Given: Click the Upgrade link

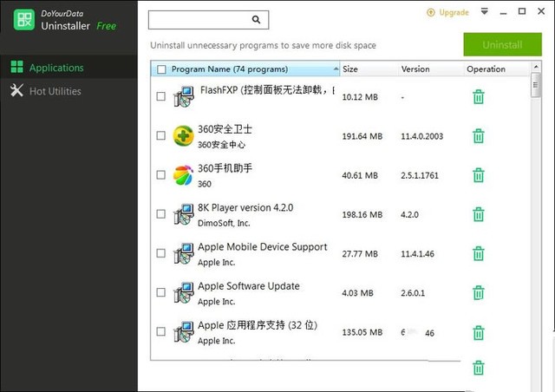Looking at the screenshot, I should (x=448, y=13).
